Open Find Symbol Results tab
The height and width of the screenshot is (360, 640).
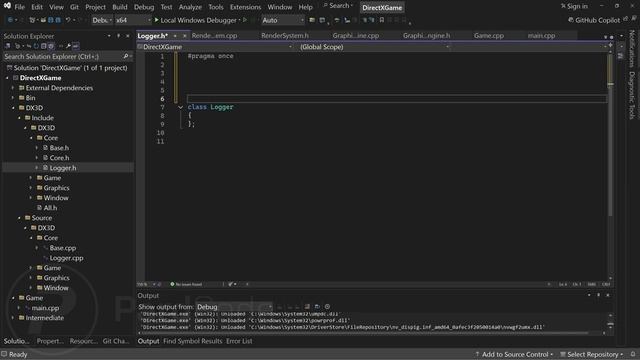pos(193,341)
